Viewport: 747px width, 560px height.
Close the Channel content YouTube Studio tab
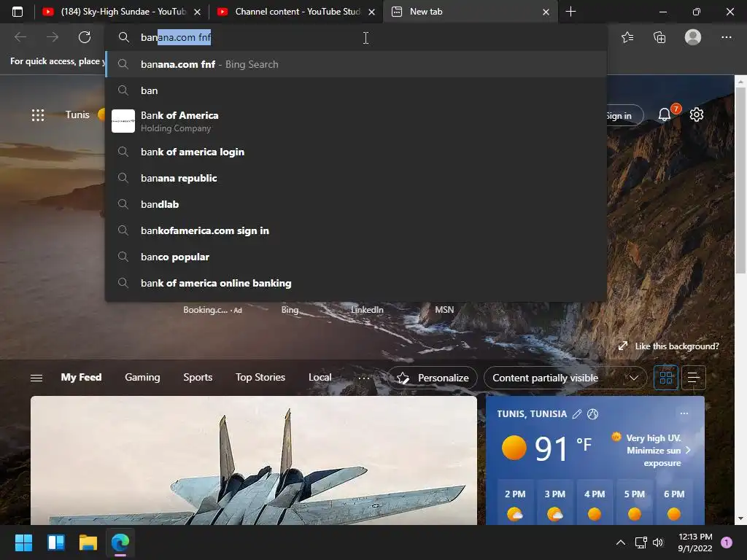click(371, 12)
